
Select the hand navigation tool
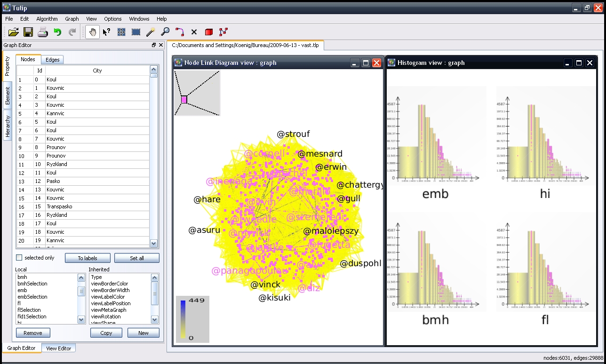pos(93,32)
